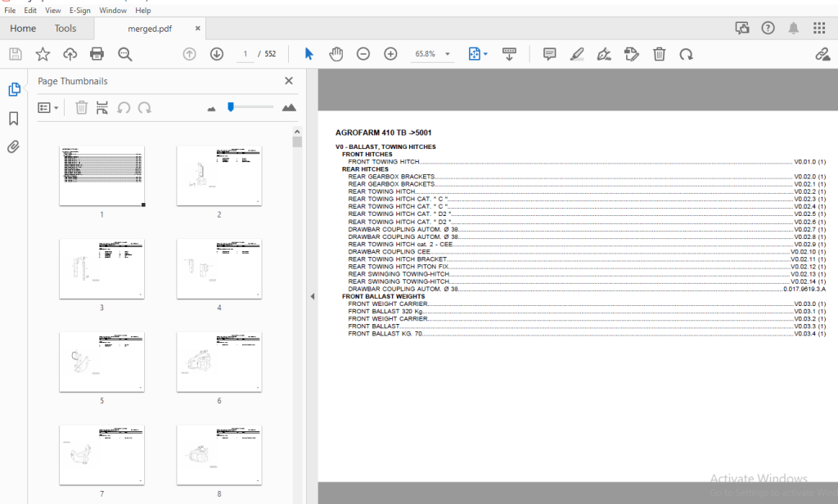Select the page 4 thumbnail
Viewport: 838px width, 504px height.
[x=219, y=269]
